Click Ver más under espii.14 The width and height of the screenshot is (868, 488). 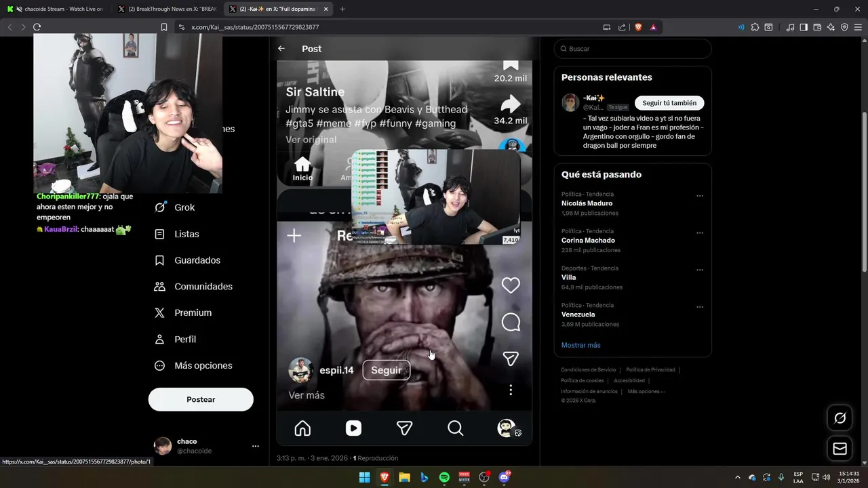pos(307,395)
